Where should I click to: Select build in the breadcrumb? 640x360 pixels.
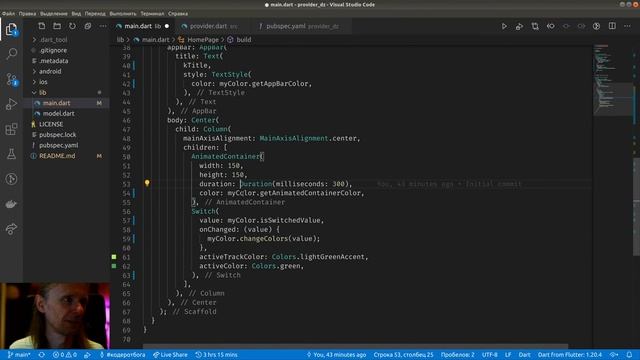244,40
